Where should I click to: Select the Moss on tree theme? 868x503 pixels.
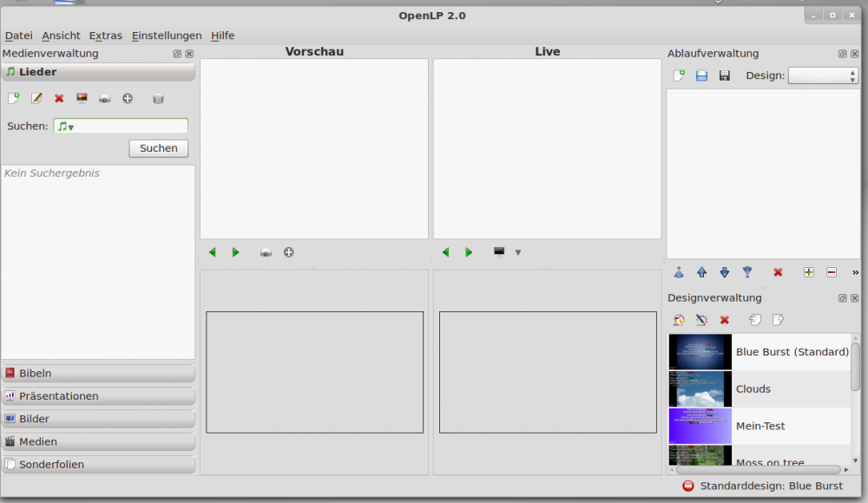(x=759, y=454)
